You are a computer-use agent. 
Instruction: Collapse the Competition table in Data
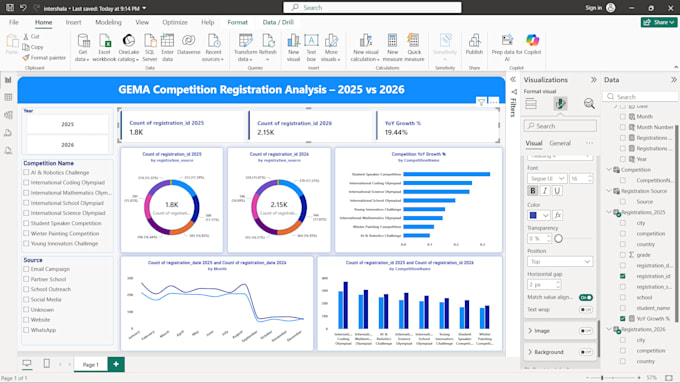point(609,170)
